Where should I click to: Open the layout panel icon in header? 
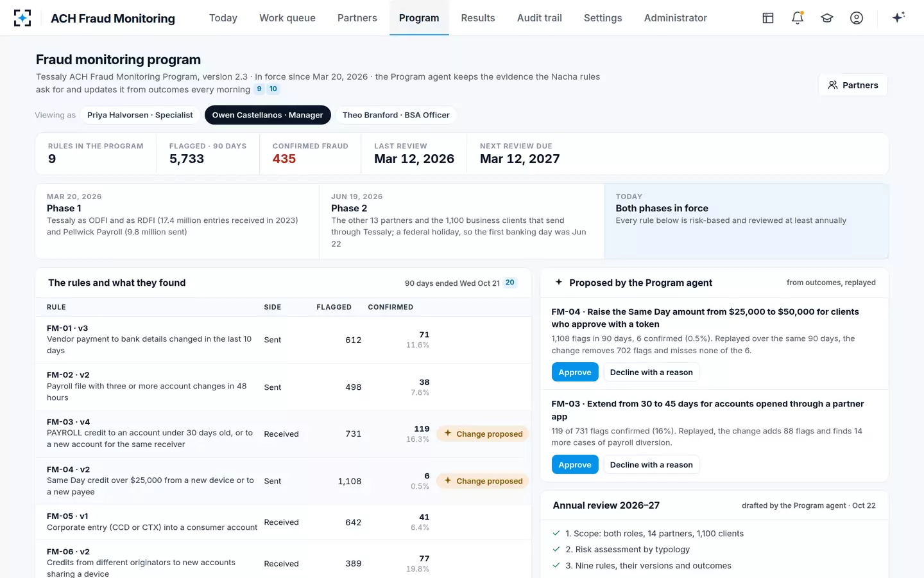768,18
